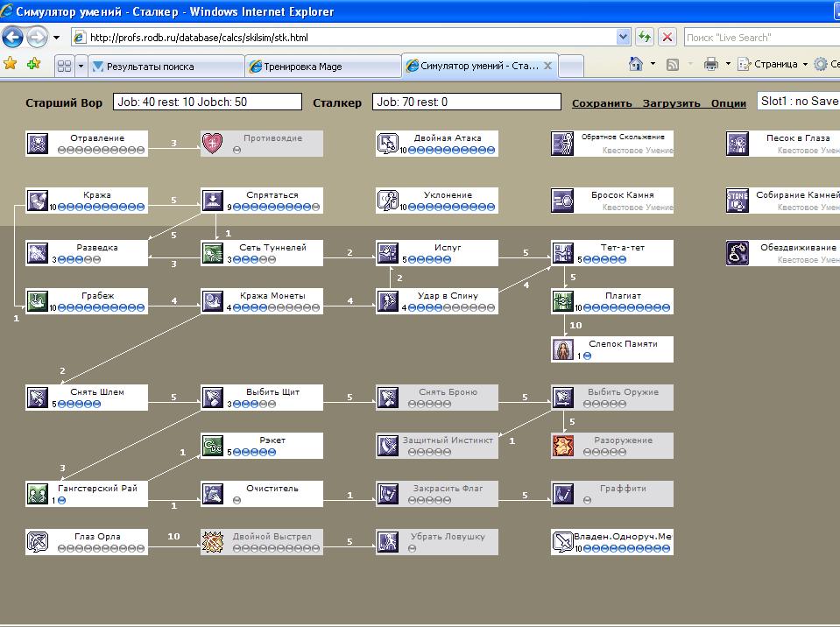Viewport: 840px width, 627px height.
Task: Select the Сеть Туннелей skill icon
Action: (x=213, y=253)
